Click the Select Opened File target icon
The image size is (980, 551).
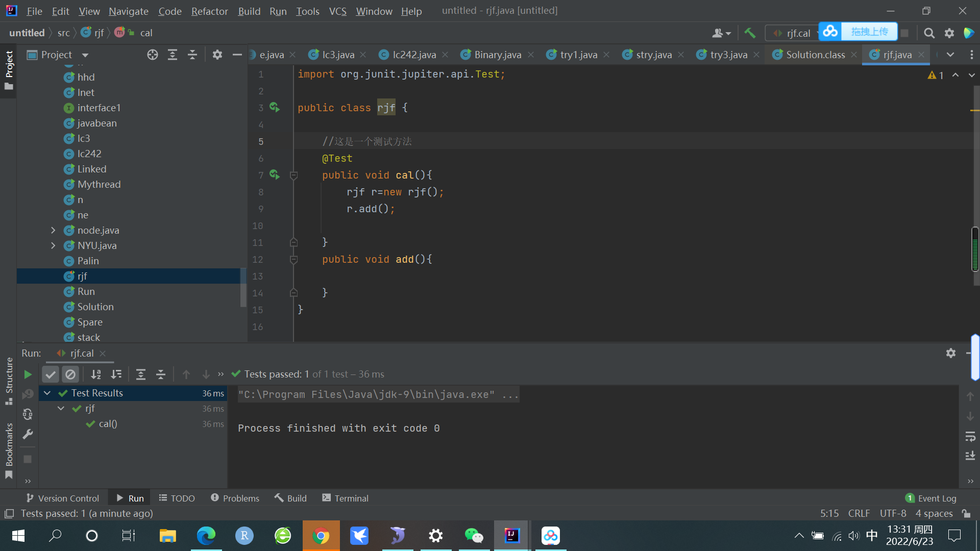tap(152, 55)
